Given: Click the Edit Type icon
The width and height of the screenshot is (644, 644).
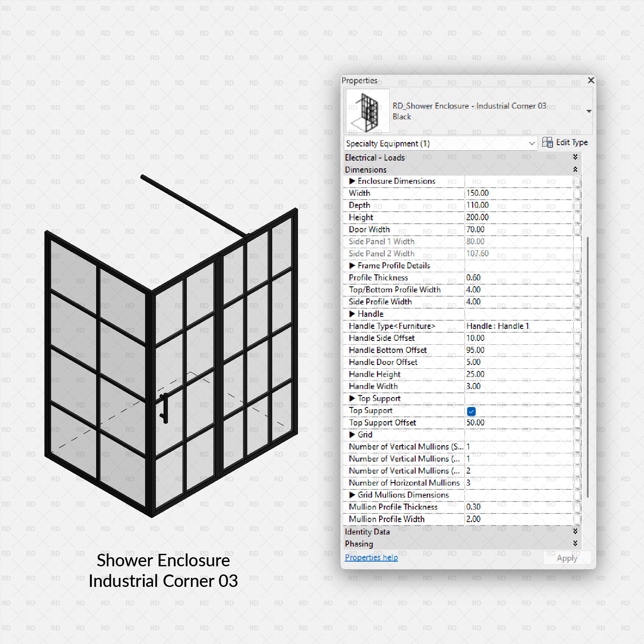Looking at the screenshot, I should pyautogui.click(x=547, y=142).
